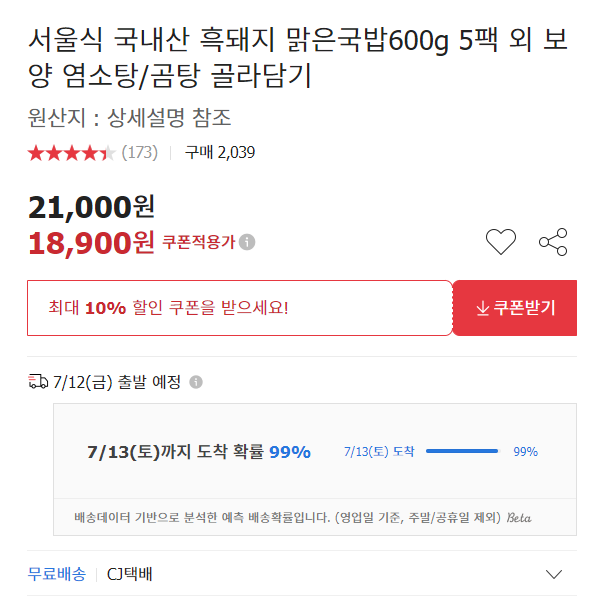Click the red star rating
Image resolution: width=600 pixels, height=600 pixels.
pos(71,153)
